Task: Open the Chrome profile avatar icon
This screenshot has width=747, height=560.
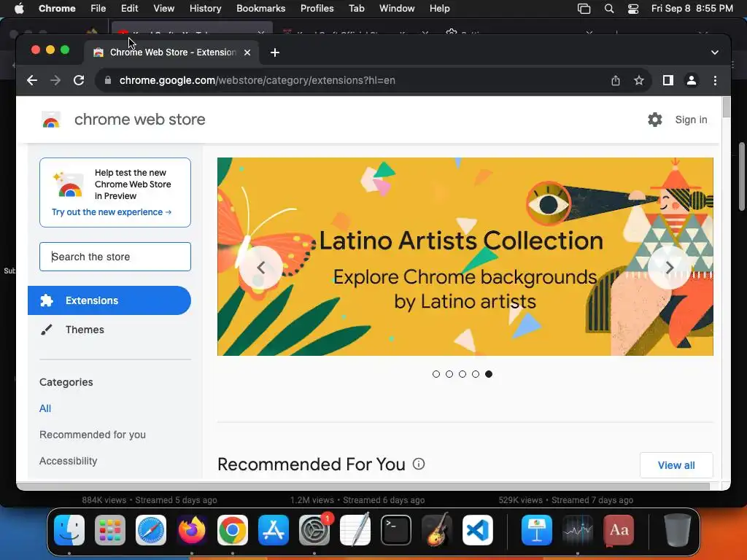Action: tap(692, 80)
